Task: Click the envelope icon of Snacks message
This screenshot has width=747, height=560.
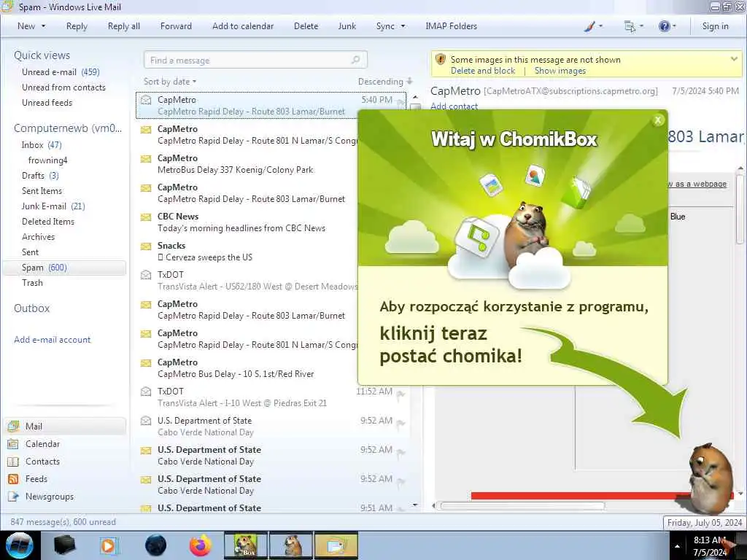Action: (146, 246)
